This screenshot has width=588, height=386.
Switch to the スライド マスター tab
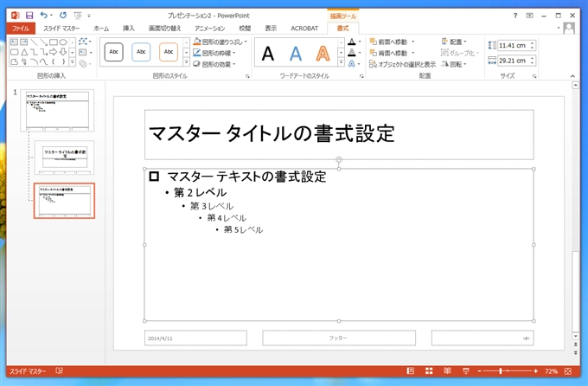(61, 29)
